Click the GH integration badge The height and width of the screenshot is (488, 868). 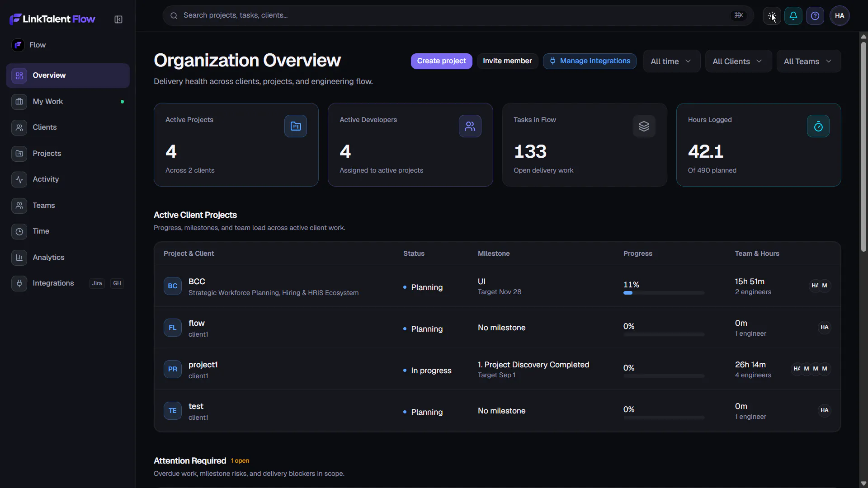coord(117,283)
